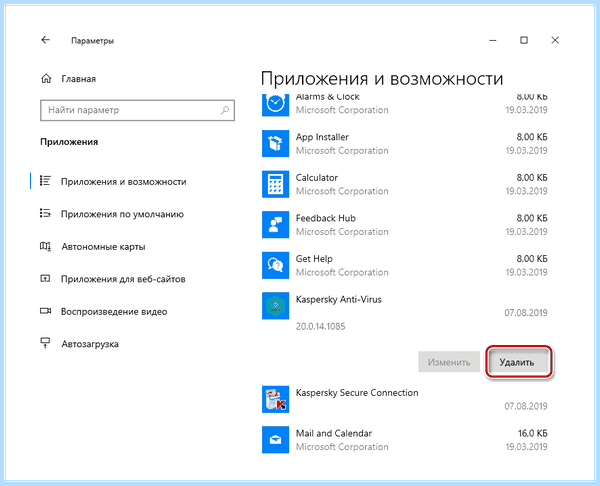The height and width of the screenshot is (486, 600).
Task: Click the back arrow in the title bar
Action: tap(46, 40)
